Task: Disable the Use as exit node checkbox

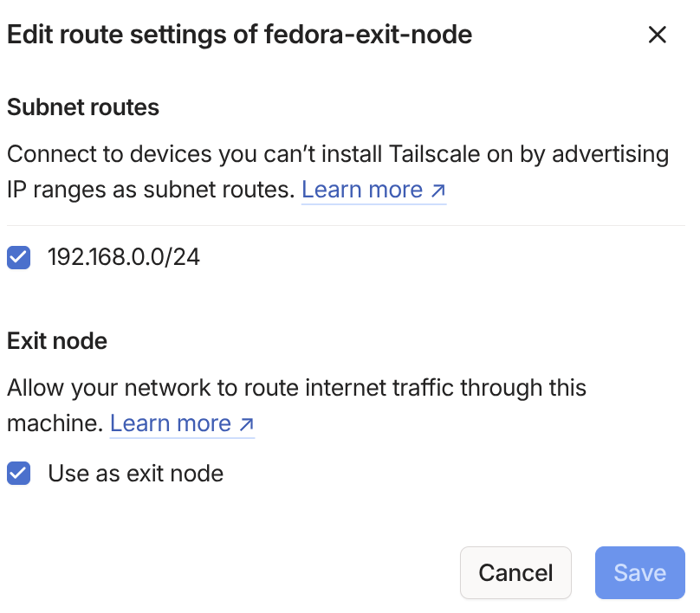Action: 19,473
